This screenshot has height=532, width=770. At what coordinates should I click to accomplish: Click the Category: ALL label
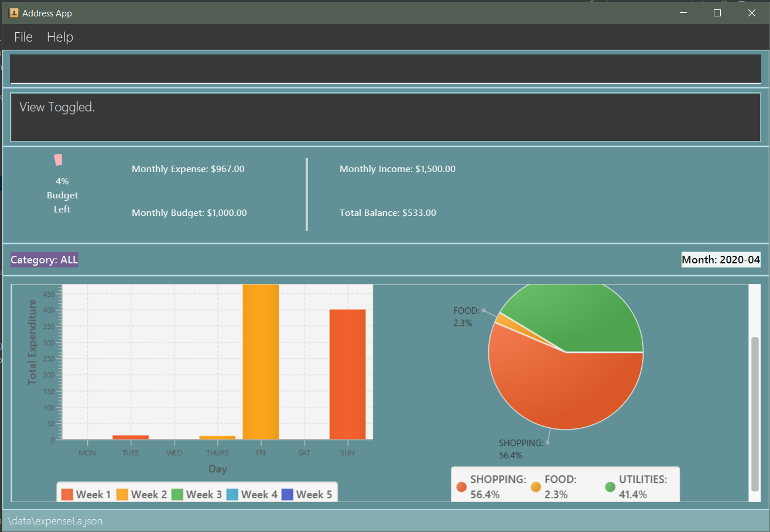[x=44, y=260]
